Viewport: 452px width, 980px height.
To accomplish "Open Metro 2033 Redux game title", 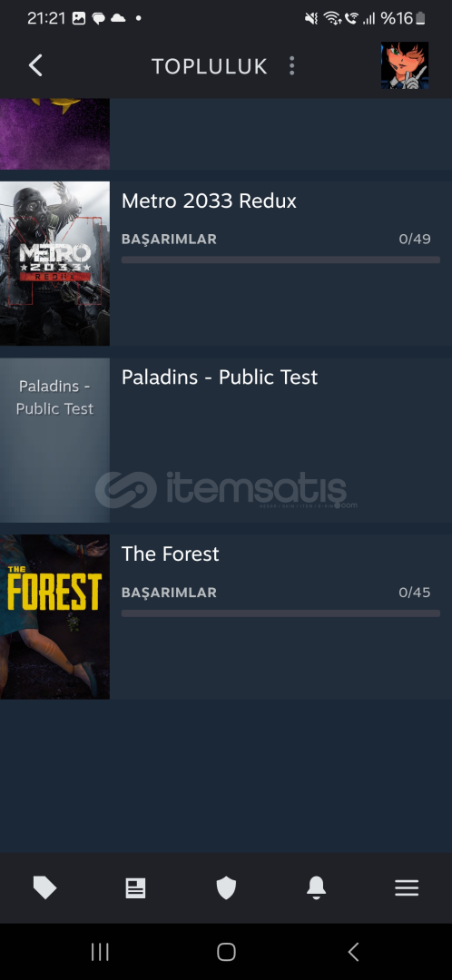I will click(x=209, y=201).
